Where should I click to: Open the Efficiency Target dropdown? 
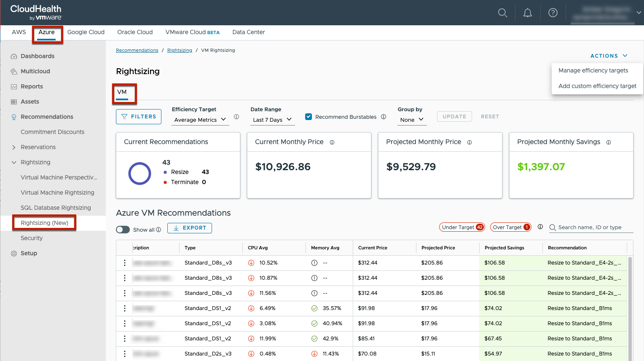click(200, 120)
